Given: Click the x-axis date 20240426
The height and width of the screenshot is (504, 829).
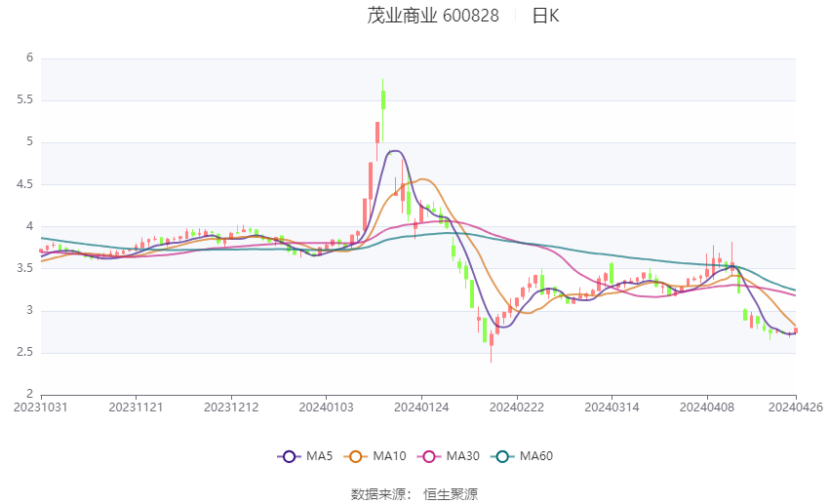Looking at the screenshot, I should (x=796, y=407).
